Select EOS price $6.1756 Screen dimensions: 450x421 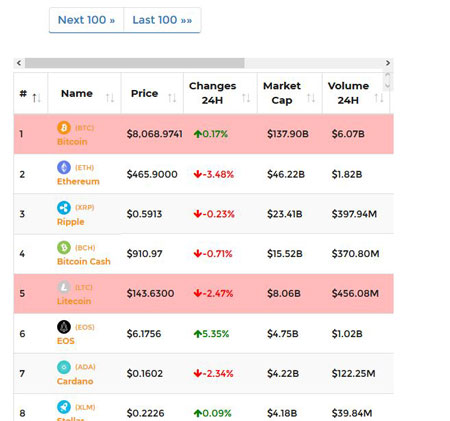click(x=144, y=334)
